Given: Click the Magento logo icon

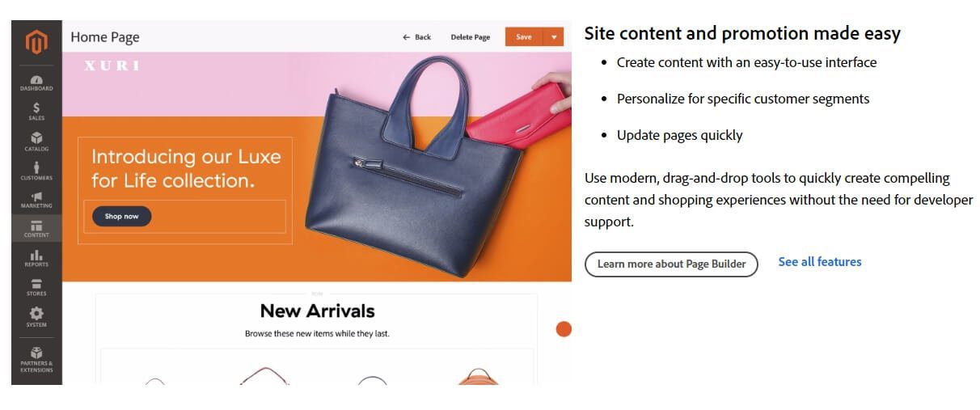Looking at the screenshot, I should click(36, 41).
